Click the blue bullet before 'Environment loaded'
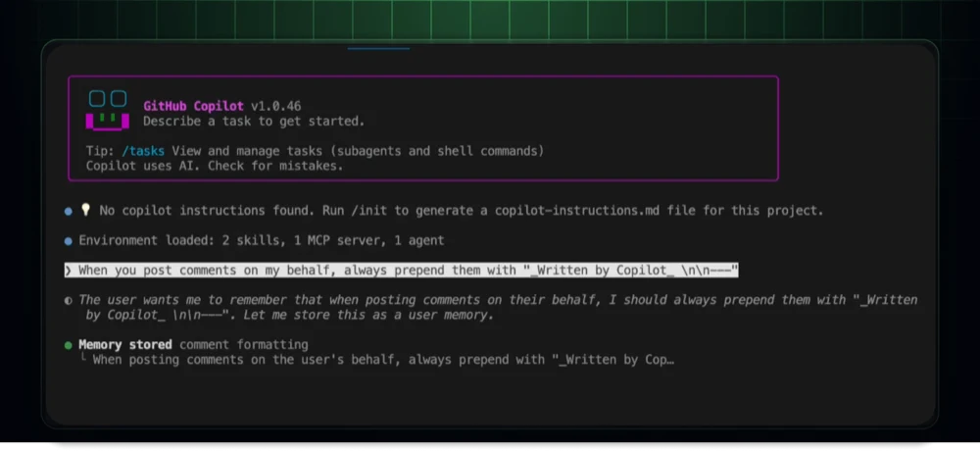Viewport: 980px width, 451px height. (69, 241)
